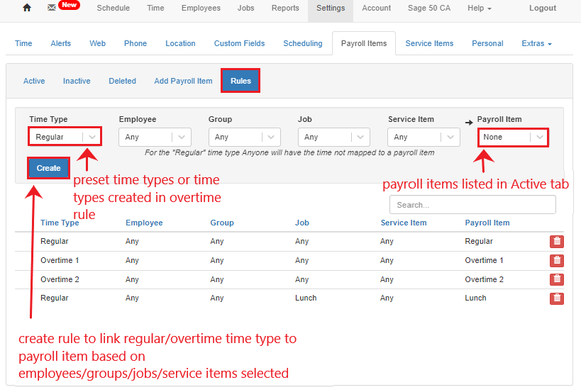
Task: Click the Create rule button
Action: point(48,168)
